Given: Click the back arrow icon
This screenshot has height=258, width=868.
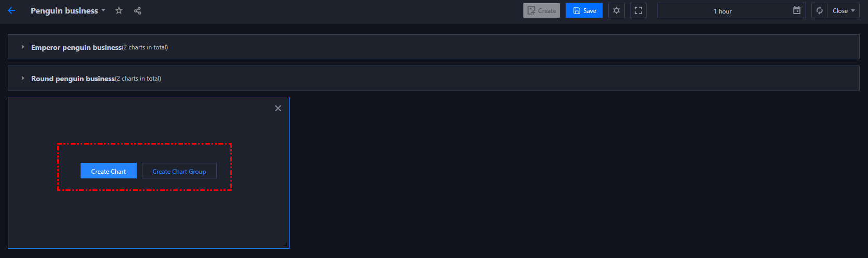Looking at the screenshot, I should click(x=11, y=10).
